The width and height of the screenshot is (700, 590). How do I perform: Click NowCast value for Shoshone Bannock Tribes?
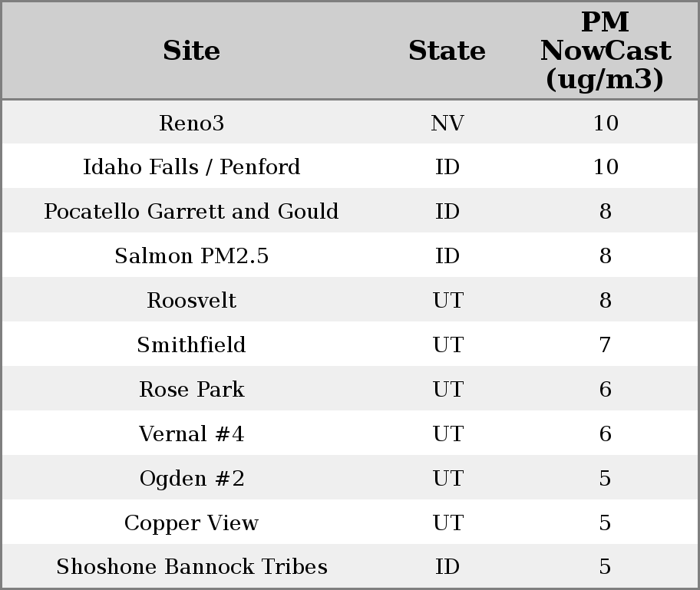tap(605, 567)
